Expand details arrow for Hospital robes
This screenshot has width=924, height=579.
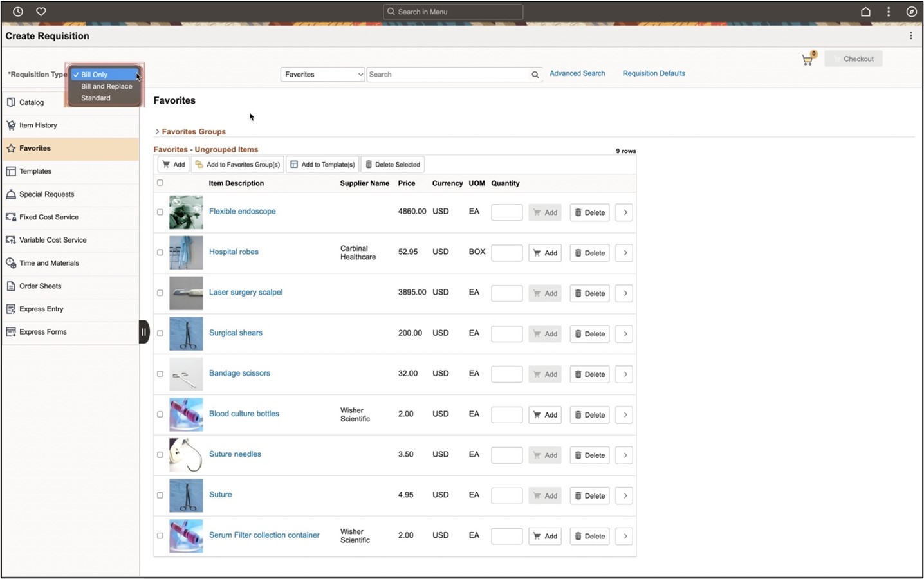[624, 253]
